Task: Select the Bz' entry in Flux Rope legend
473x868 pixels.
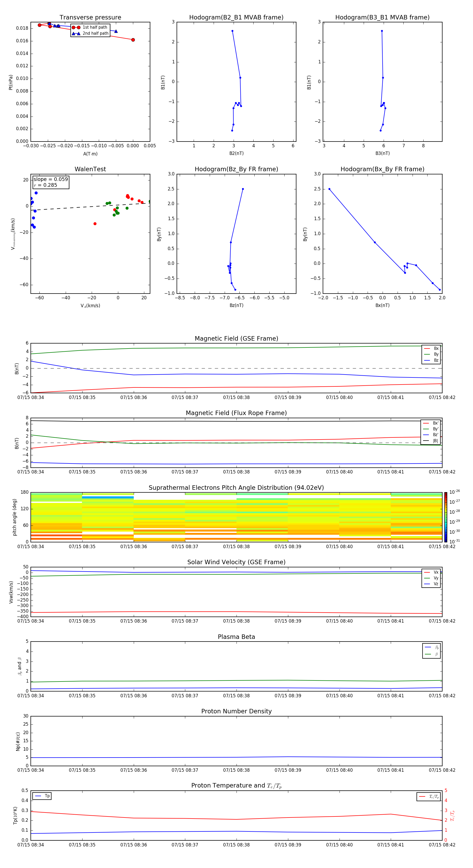Action: click(431, 435)
